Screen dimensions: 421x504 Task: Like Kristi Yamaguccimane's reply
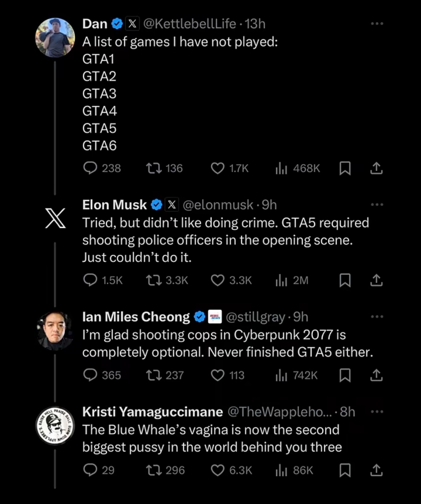[217, 470]
